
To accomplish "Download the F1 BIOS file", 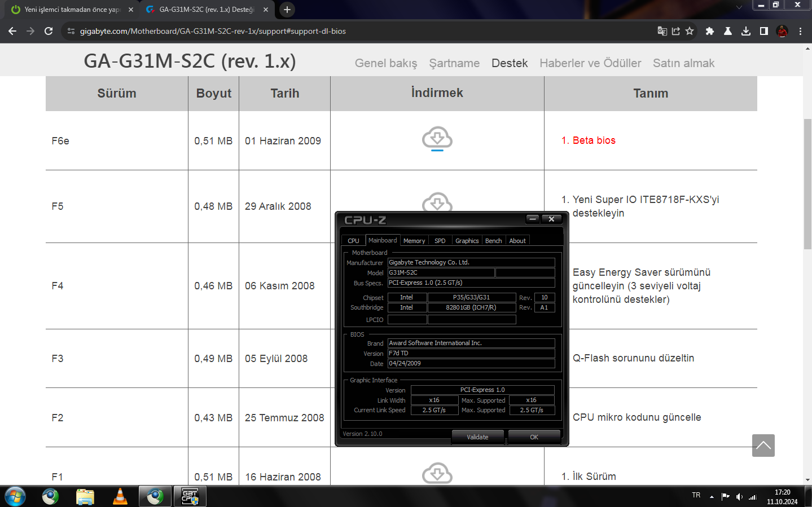I will (x=437, y=474).
